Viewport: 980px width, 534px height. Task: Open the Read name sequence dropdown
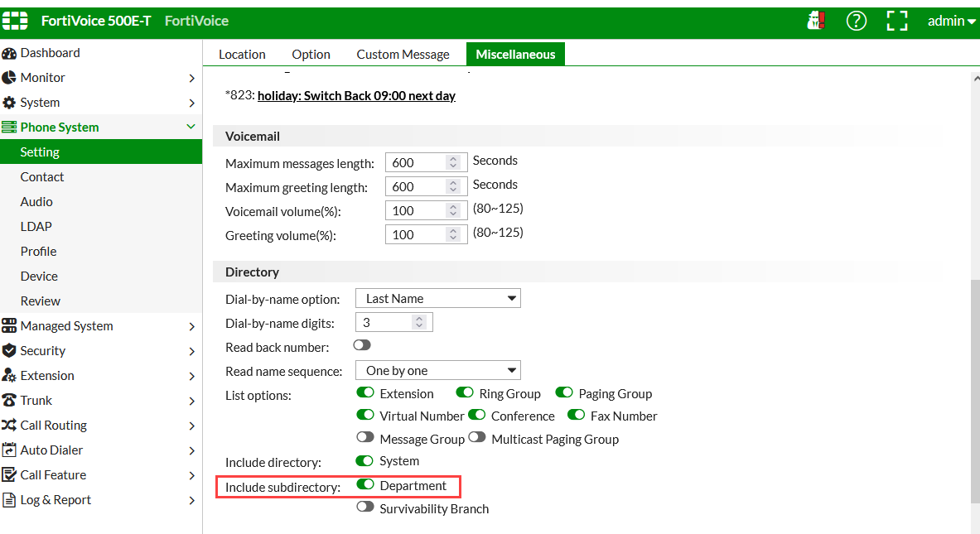tap(437, 370)
